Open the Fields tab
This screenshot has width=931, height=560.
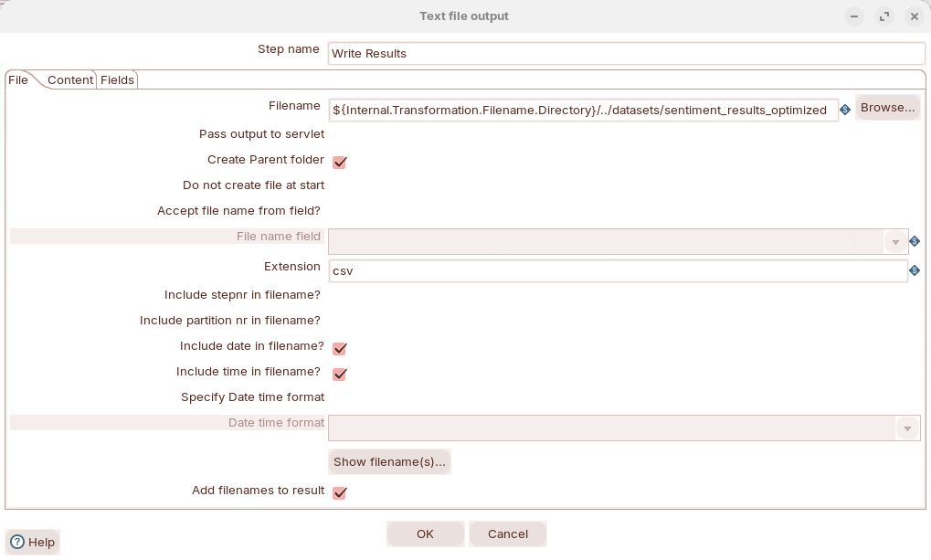click(x=117, y=80)
